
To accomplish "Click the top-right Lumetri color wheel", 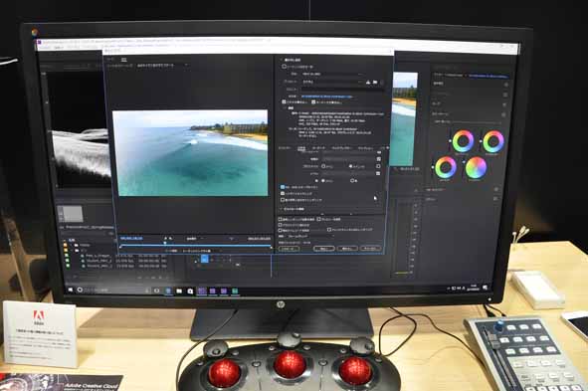I will click(493, 141).
